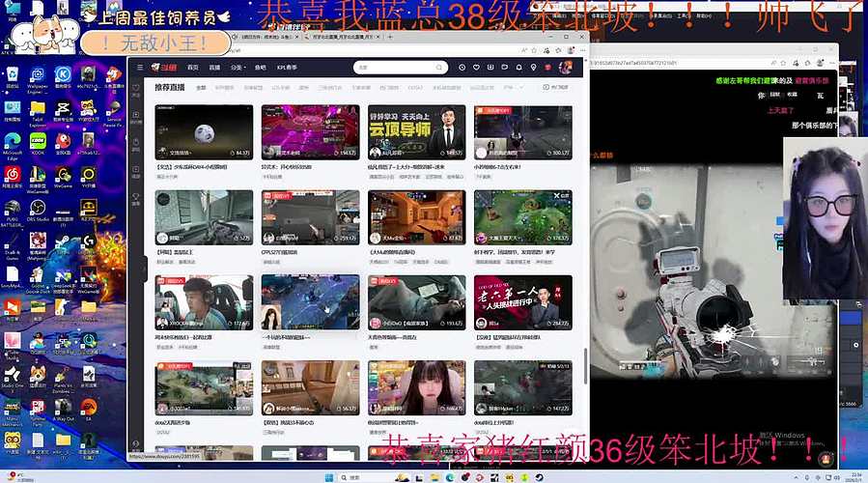
Task: Open followed streams heart icon
Action: pos(476,67)
